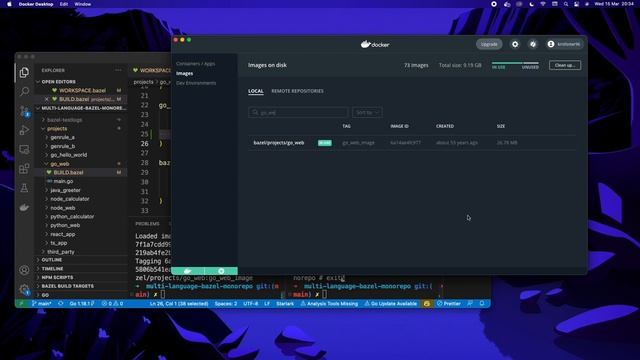Close BUILD.bazel in Open Editors list

tap(47, 99)
